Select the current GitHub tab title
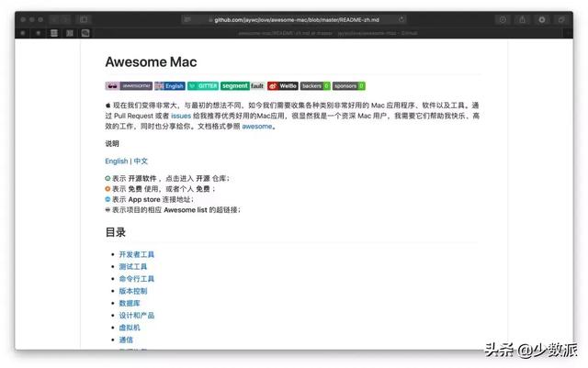The image size is (588, 368). point(328,33)
